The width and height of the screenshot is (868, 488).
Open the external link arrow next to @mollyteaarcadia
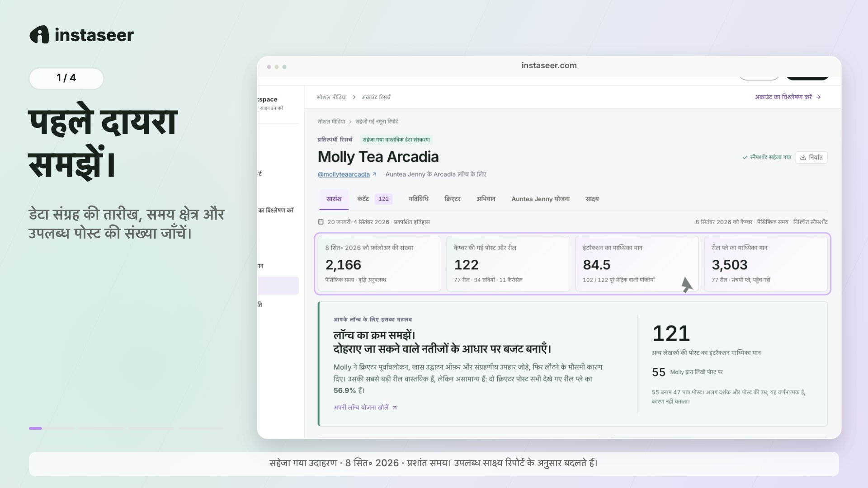pyautogui.click(x=374, y=174)
